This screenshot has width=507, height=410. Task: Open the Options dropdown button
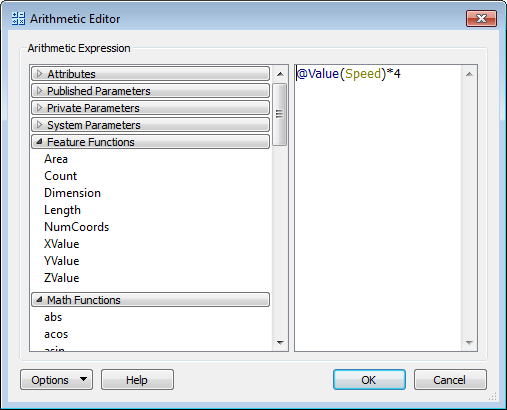(x=56, y=380)
